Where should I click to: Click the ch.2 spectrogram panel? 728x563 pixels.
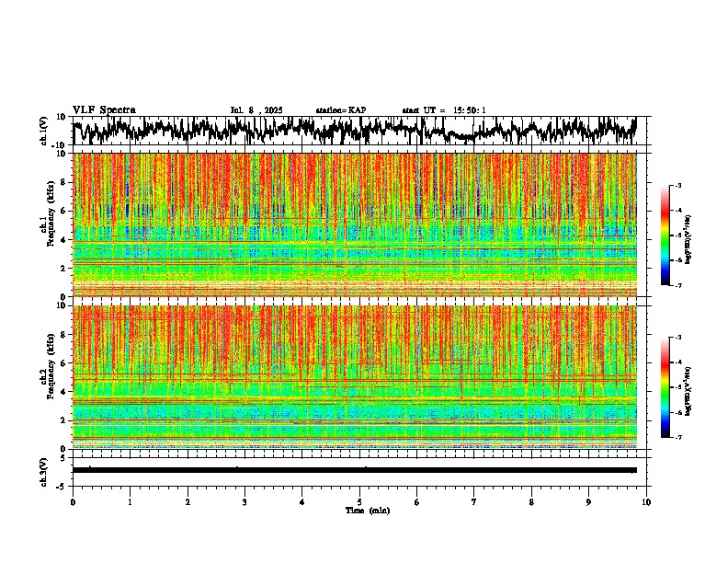pyautogui.click(x=355, y=377)
